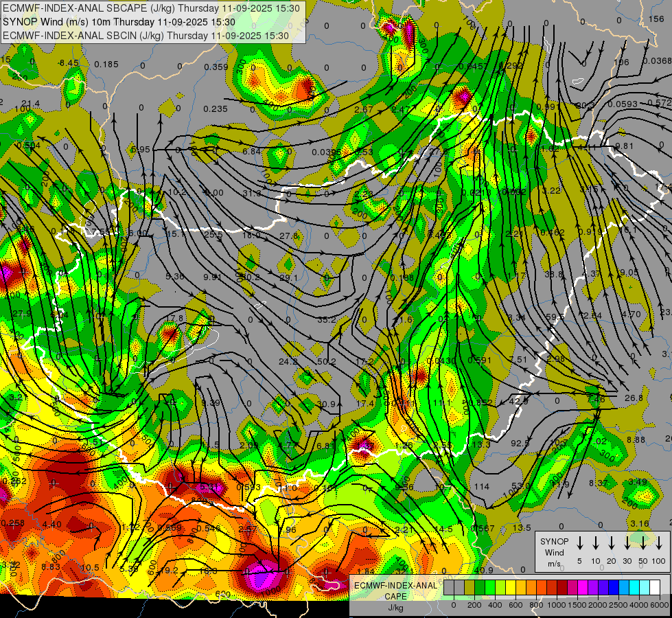Click the 30.9 value on map
672x618 pixels.
[x=327, y=404]
